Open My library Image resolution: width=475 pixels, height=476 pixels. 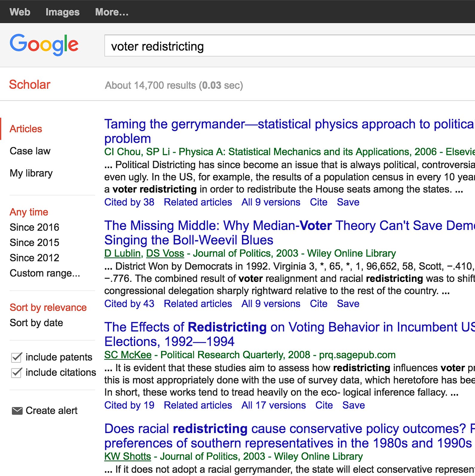coord(31,173)
